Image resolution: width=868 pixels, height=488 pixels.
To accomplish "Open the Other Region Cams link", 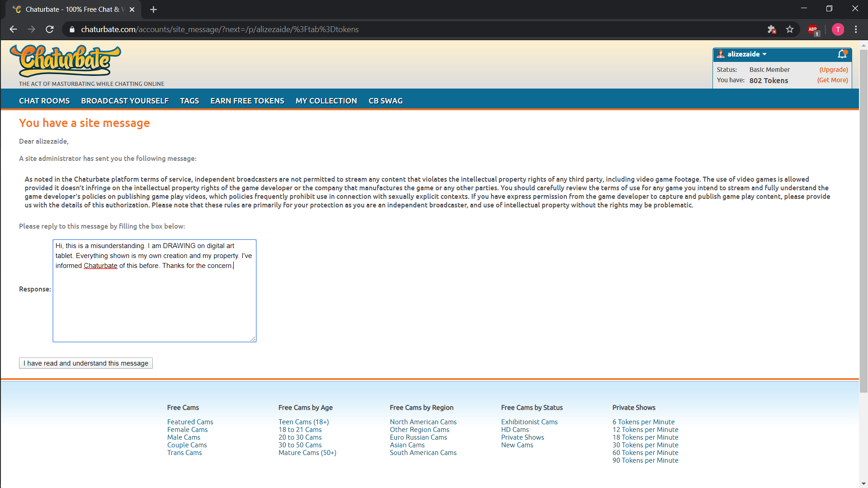I will 420,429.
